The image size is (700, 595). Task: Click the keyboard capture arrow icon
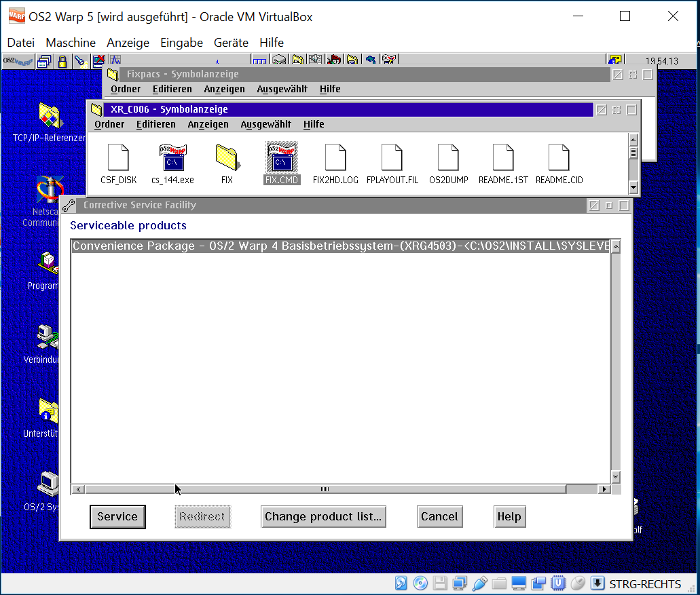pos(597,583)
